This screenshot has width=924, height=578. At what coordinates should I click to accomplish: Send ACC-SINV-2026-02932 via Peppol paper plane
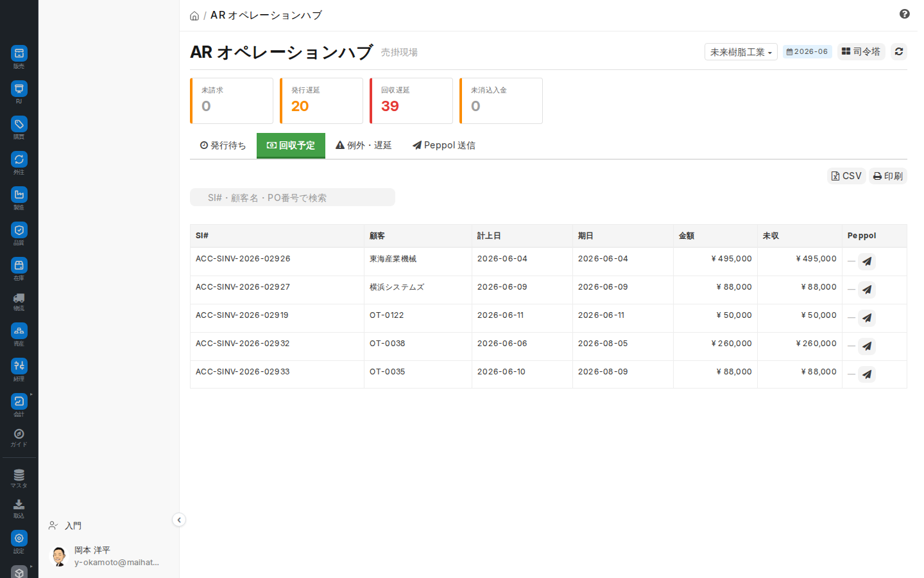pos(867,346)
